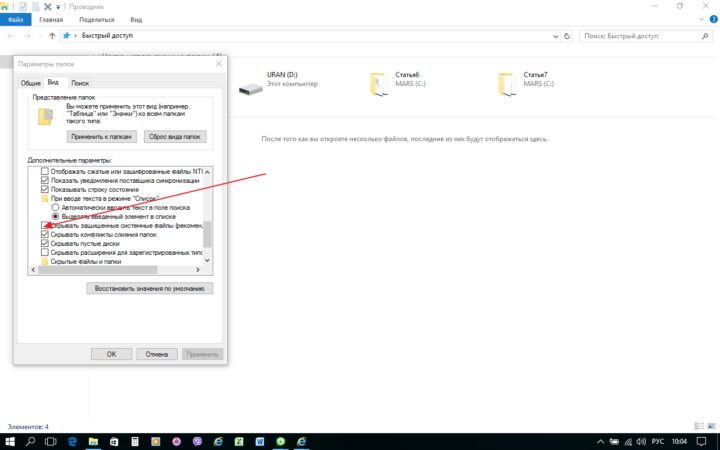Refresh the Быстрый доступ location
720x450 pixels.
pyautogui.click(x=567, y=36)
